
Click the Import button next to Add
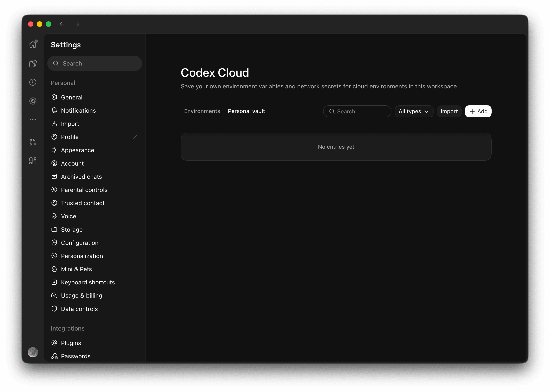[449, 111]
